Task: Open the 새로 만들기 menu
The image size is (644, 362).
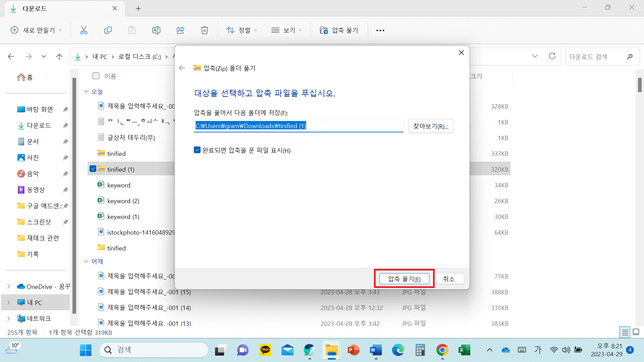Action: [x=36, y=30]
